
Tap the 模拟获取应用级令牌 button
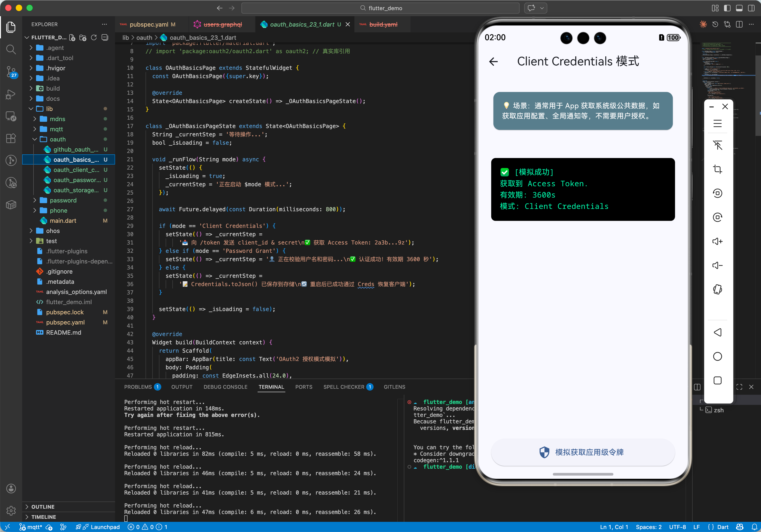point(582,452)
